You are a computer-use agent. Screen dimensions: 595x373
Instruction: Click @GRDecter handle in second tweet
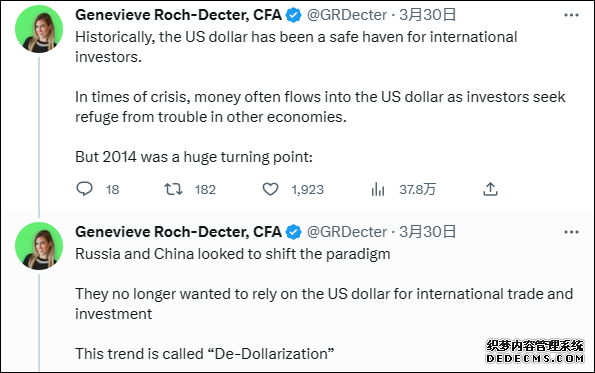pyautogui.click(x=347, y=232)
